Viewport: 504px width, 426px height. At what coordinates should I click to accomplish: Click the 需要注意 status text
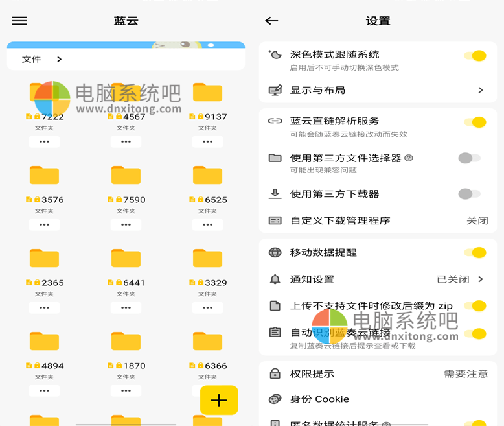pyautogui.click(x=466, y=373)
